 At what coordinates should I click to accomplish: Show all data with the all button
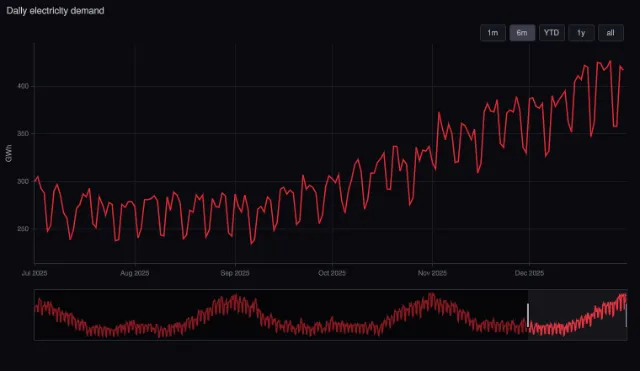pos(610,33)
